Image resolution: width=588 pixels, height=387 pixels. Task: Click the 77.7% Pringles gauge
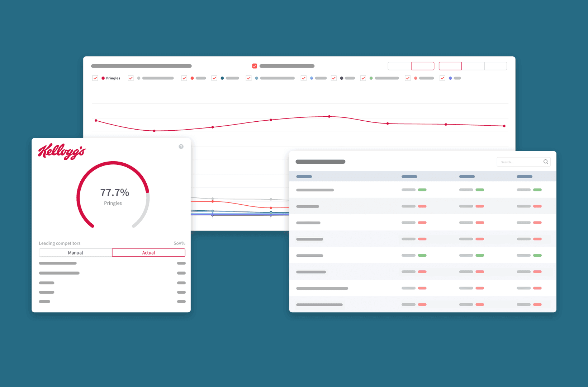113,196
